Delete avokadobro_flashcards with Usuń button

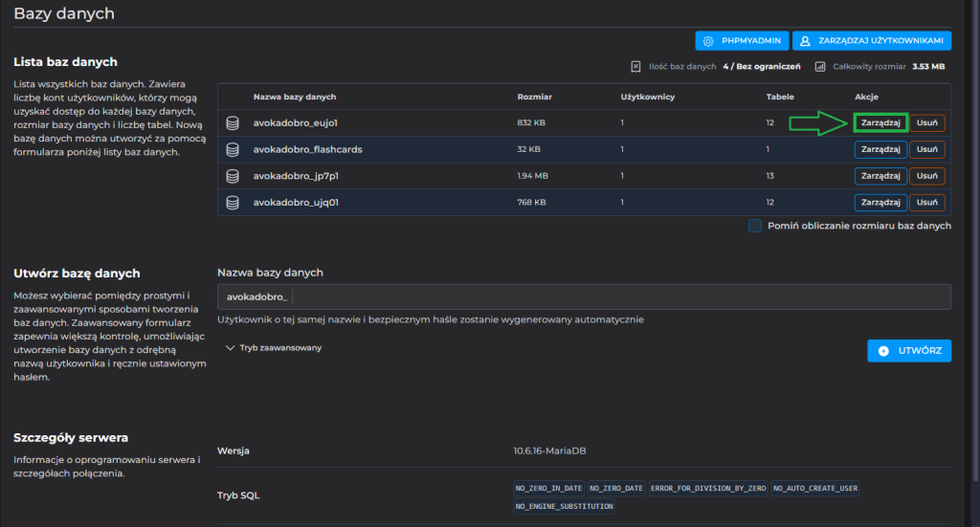tap(926, 149)
